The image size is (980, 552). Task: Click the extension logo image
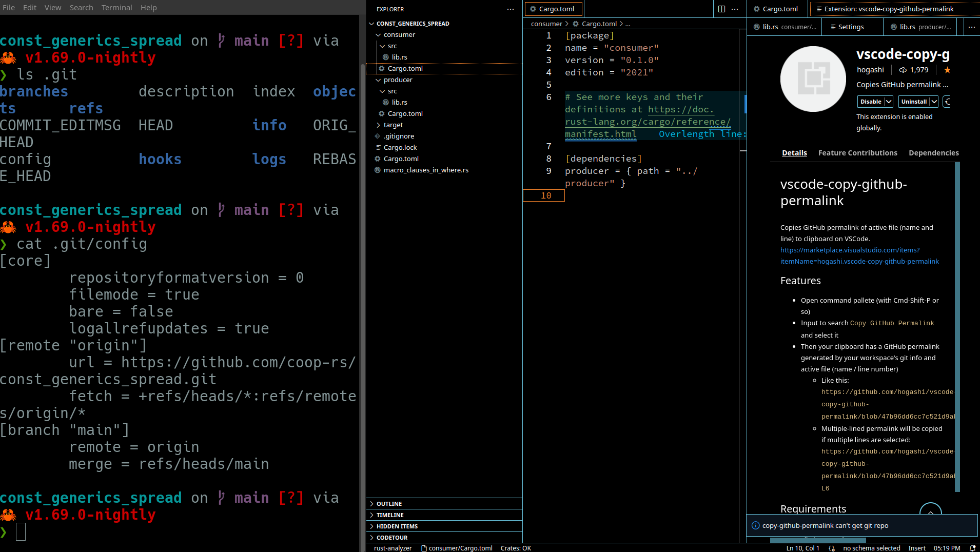813,79
